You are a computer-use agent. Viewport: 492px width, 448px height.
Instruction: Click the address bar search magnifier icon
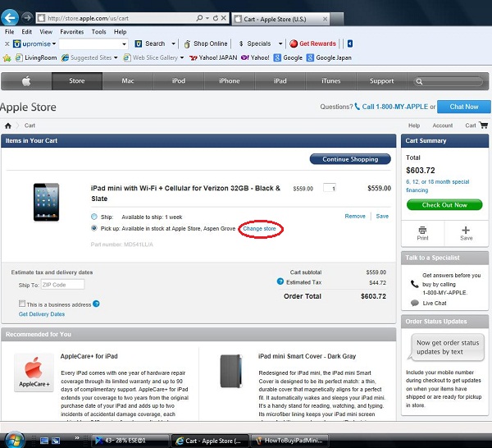pos(199,18)
